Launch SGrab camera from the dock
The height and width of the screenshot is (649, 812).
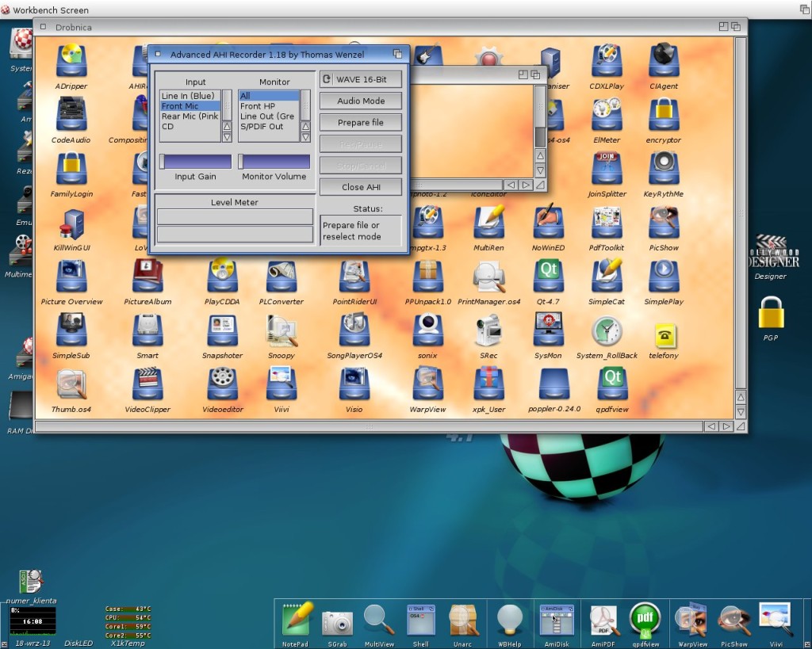pyautogui.click(x=337, y=622)
